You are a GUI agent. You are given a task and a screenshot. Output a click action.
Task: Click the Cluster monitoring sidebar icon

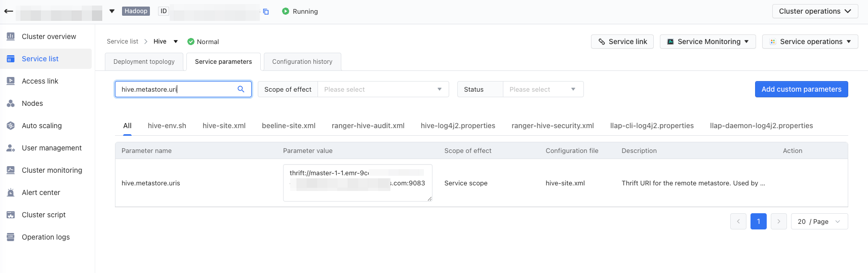[x=11, y=170]
